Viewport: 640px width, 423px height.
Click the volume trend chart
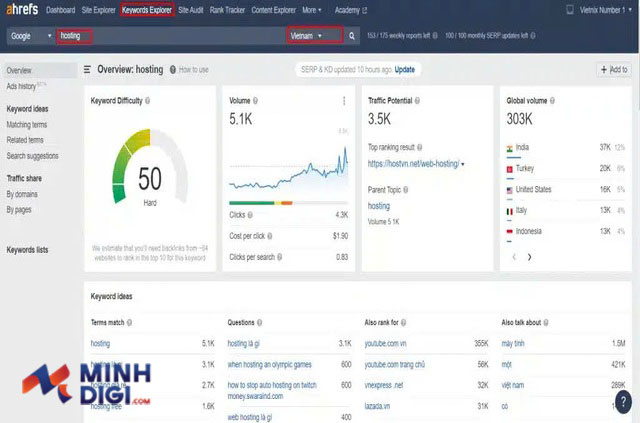point(288,169)
